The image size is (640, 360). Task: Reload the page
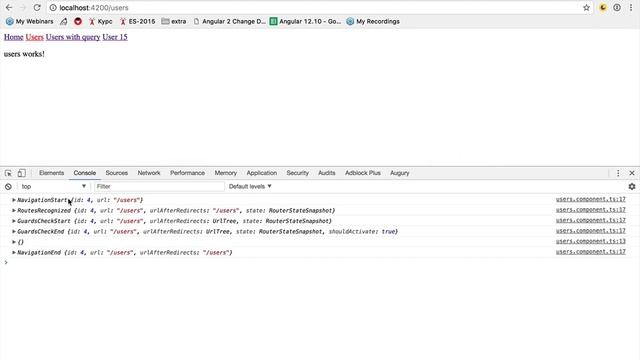click(x=37, y=8)
